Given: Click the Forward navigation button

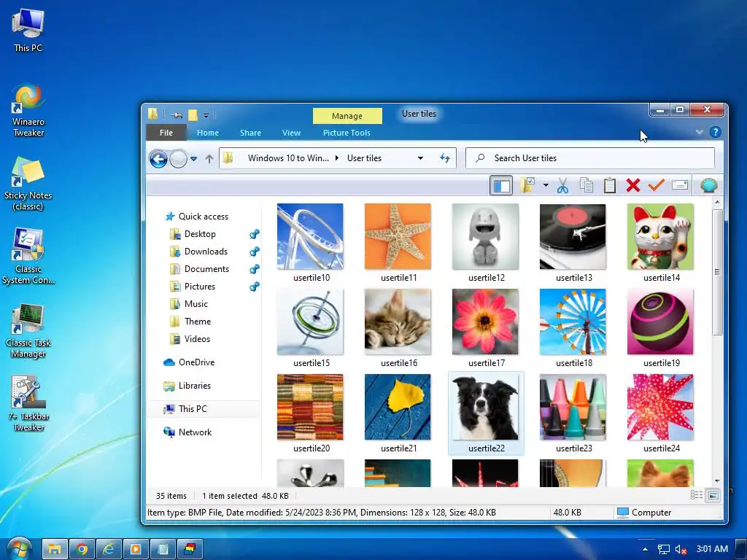Looking at the screenshot, I should coord(179,158).
